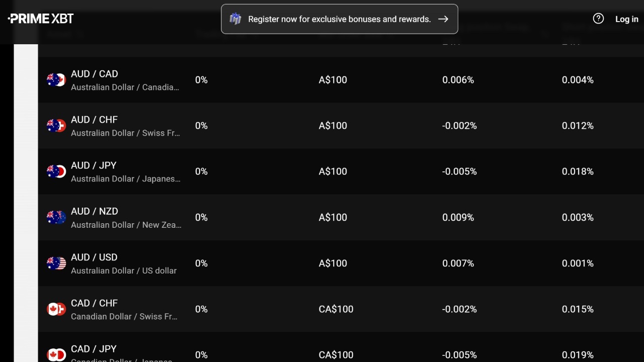Click the arrow in the register banner
This screenshot has height=362, width=644.
click(x=443, y=19)
